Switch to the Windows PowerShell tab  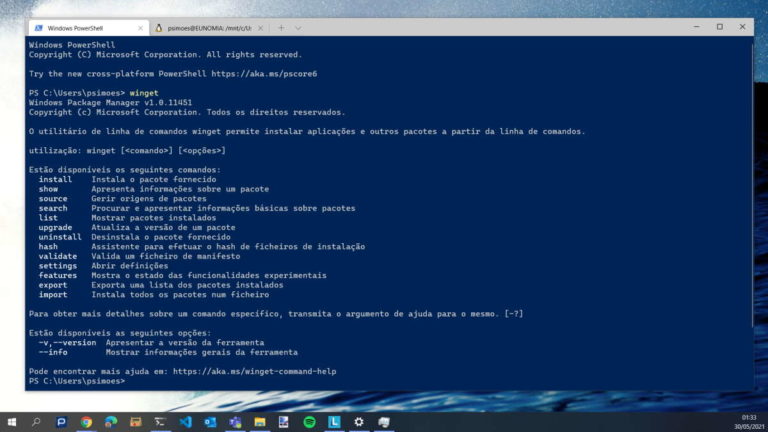[80, 27]
